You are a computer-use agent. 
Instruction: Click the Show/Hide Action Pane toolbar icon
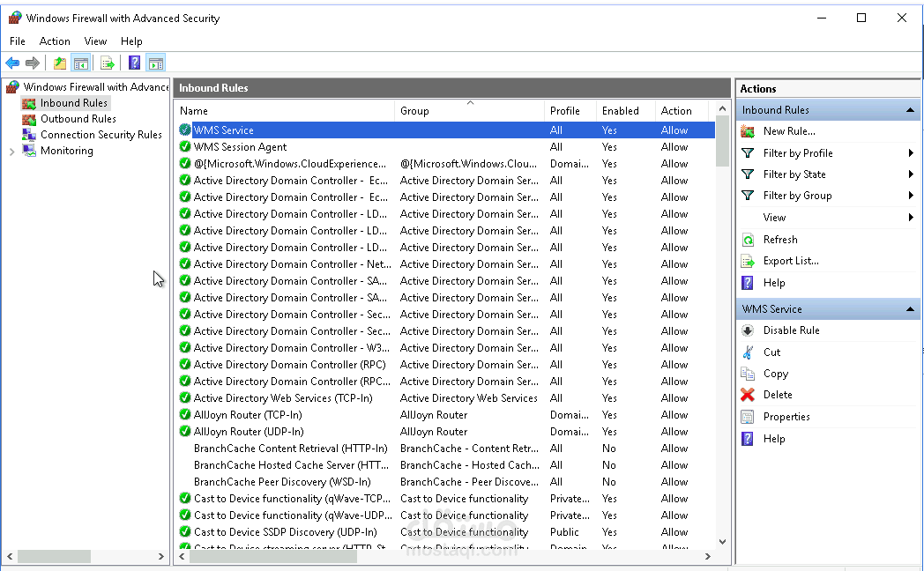tap(156, 63)
